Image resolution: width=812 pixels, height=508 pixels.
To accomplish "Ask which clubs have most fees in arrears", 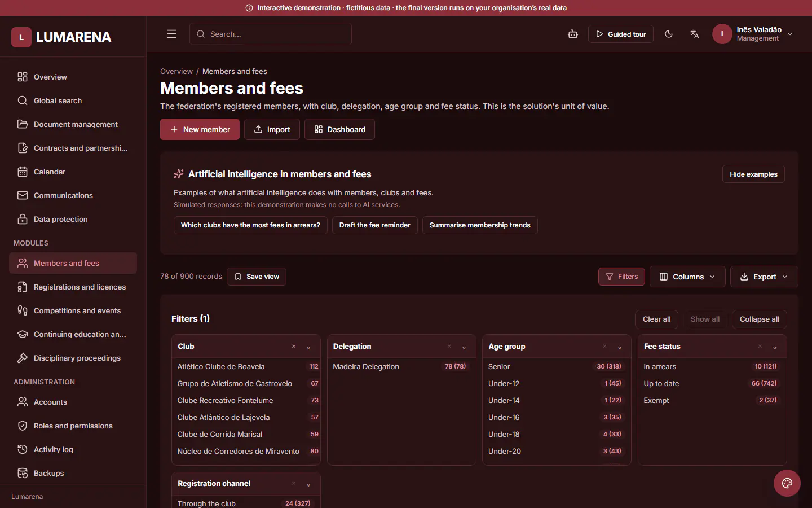I will click(x=250, y=225).
